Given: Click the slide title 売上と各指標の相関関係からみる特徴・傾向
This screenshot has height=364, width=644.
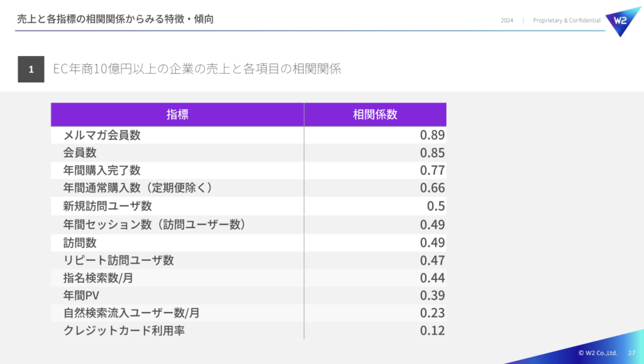Looking at the screenshot, I should (115, 19).
